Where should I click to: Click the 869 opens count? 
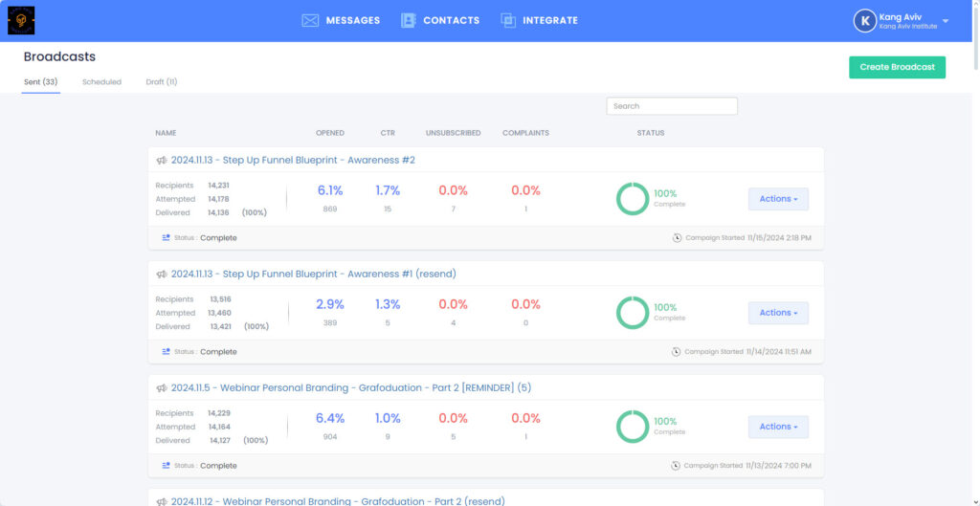(x=330, y=209)
